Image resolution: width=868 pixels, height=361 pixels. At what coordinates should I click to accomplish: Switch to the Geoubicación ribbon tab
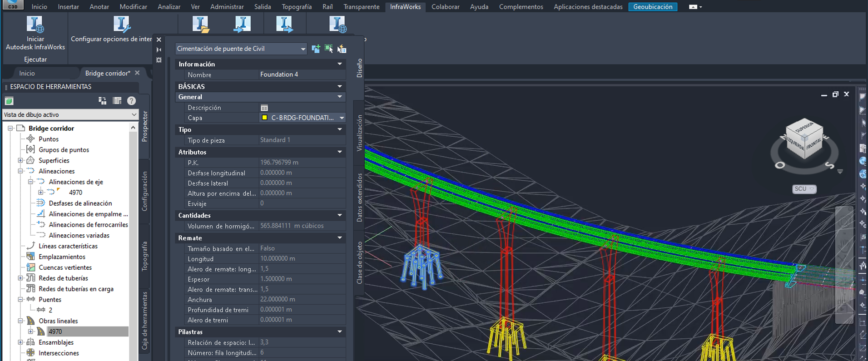coord(652,7)
